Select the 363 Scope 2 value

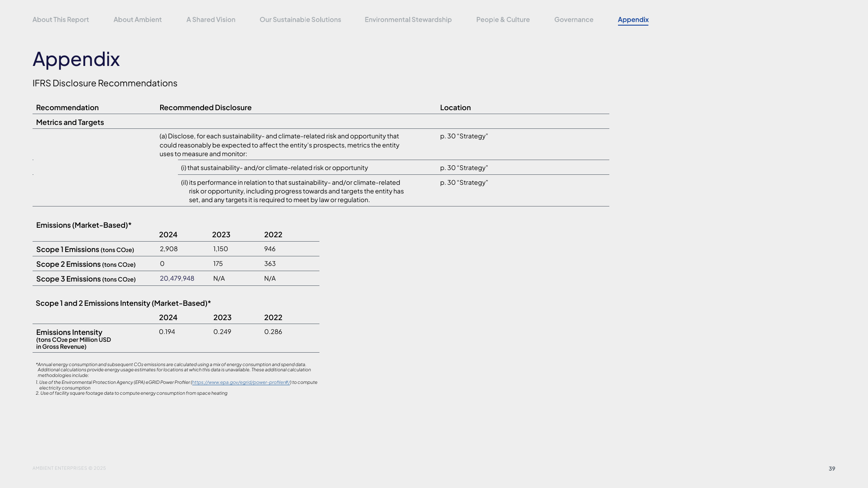[270, 264]
